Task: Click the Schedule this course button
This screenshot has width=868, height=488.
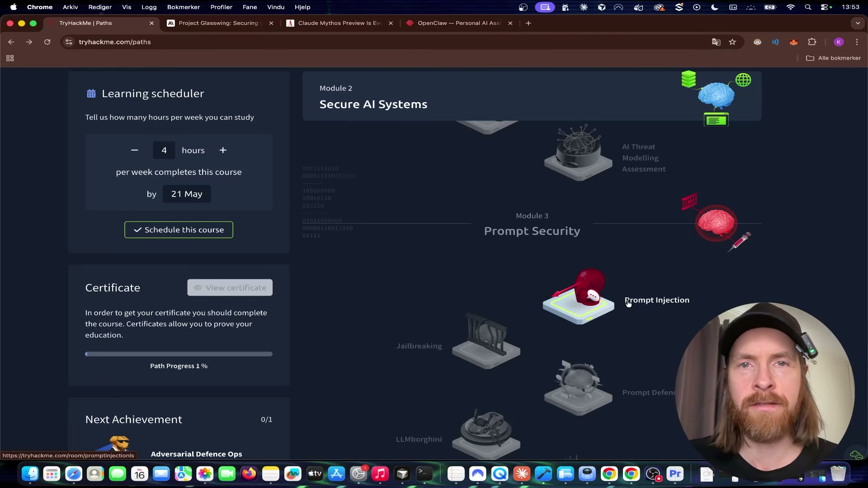Action: [179, 230]
